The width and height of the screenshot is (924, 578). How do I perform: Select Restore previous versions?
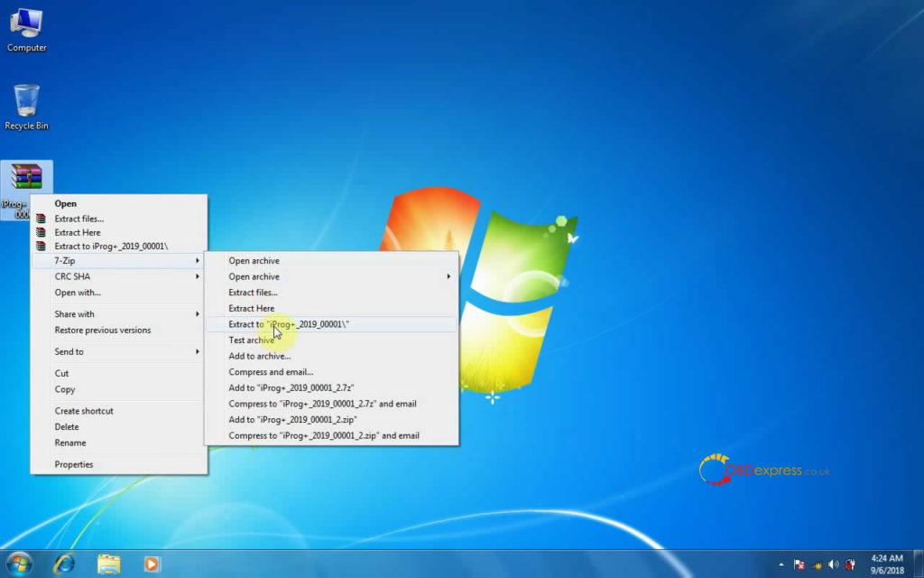click(x=119, y=331)
